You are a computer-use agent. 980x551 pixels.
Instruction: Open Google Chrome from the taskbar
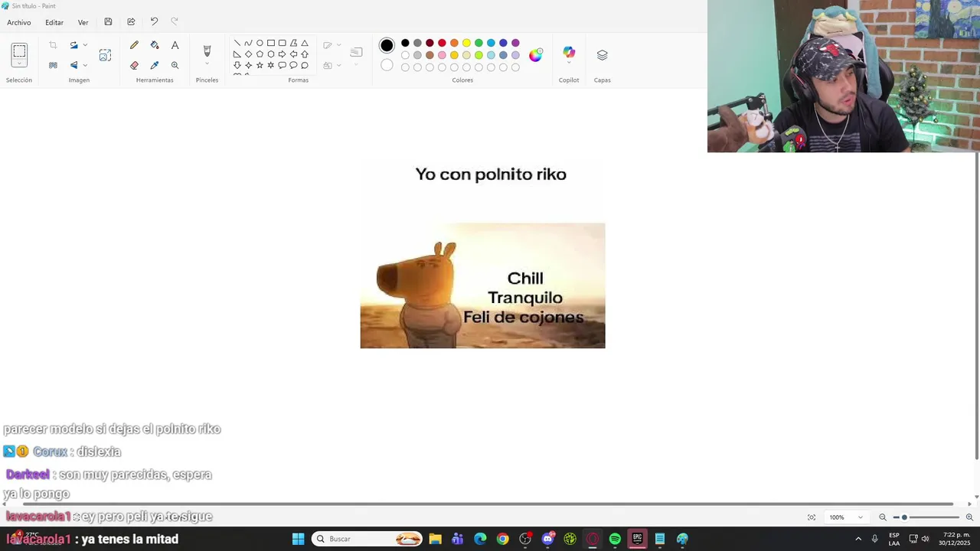pyautogui.click(x=502, y=539)
